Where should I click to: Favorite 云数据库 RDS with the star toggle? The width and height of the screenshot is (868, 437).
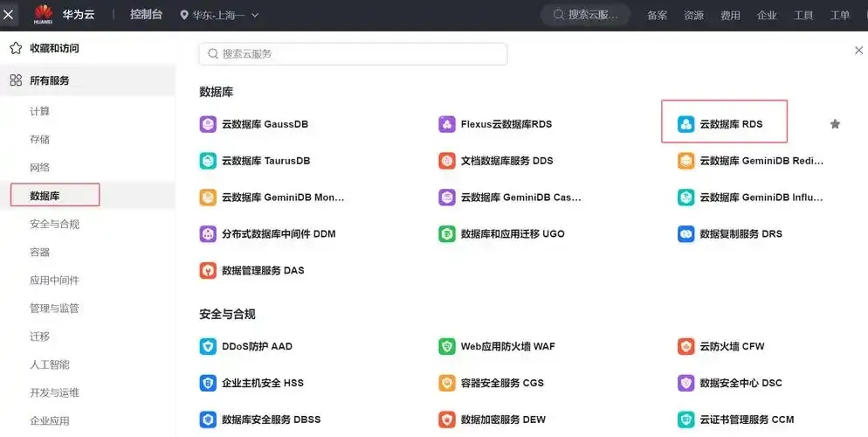tap(836, 124)
